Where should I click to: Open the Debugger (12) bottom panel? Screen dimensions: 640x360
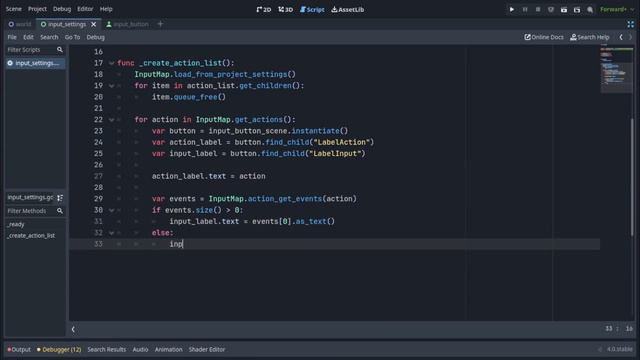tap(59, 349)
